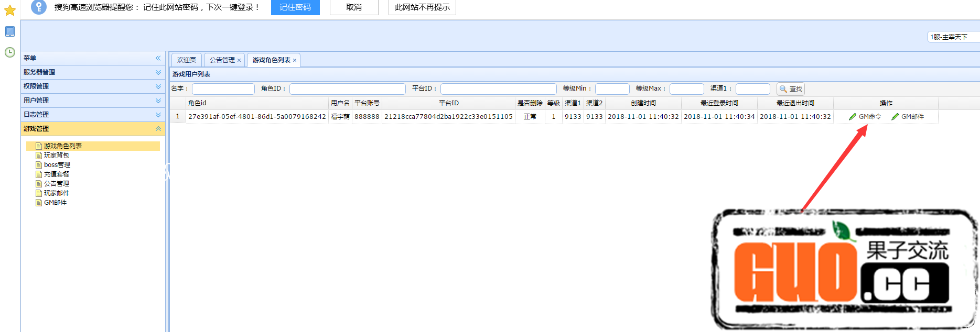Click the blue screen icon in sidebar
Image resolution: width=980 pixels, height=332 pixels.
[10, 31]
